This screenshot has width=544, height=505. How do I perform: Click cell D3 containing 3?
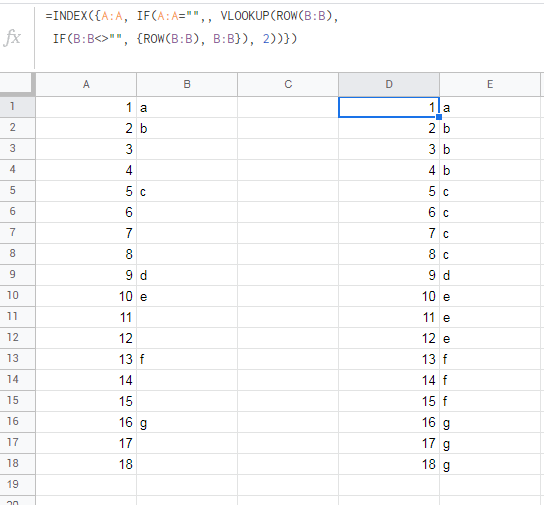pyautogui.click(x=389, y=149)
